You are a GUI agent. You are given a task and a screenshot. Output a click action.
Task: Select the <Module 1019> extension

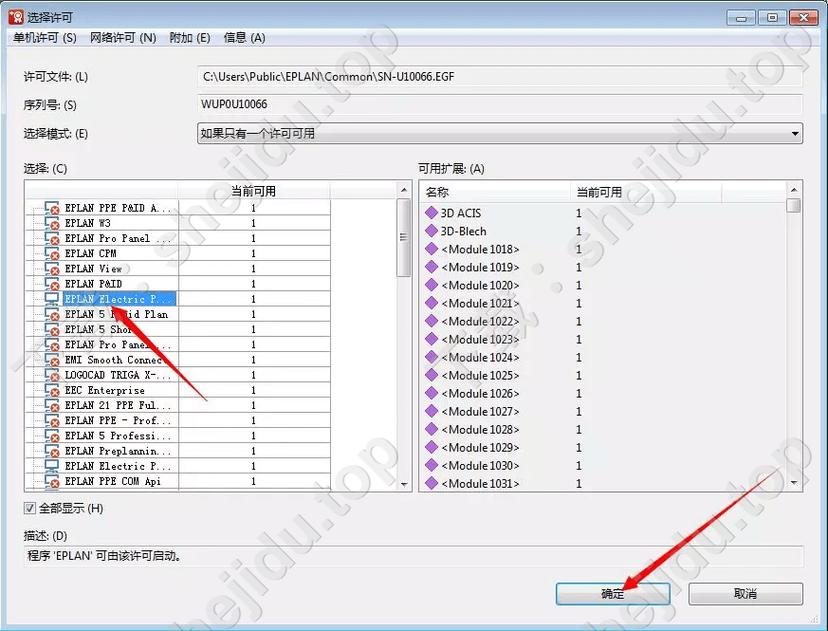(480, 267)
